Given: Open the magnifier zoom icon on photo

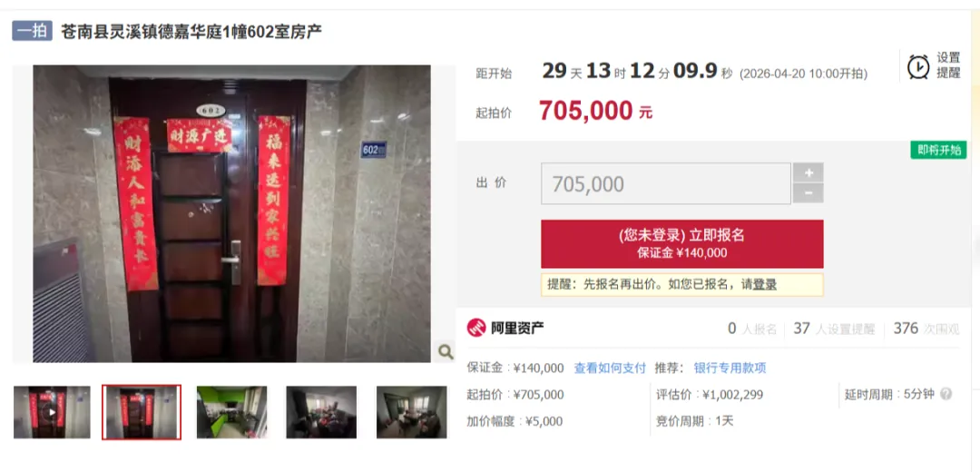Looking at the screenshot, I should click(445, 352).
